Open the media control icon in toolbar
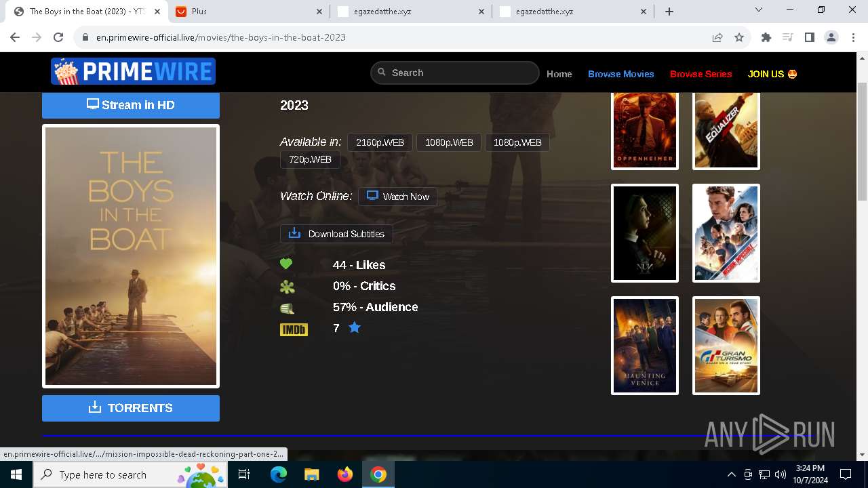Image resolution: width=868 pixels, height=488 pixels. [x=788, y=37]
